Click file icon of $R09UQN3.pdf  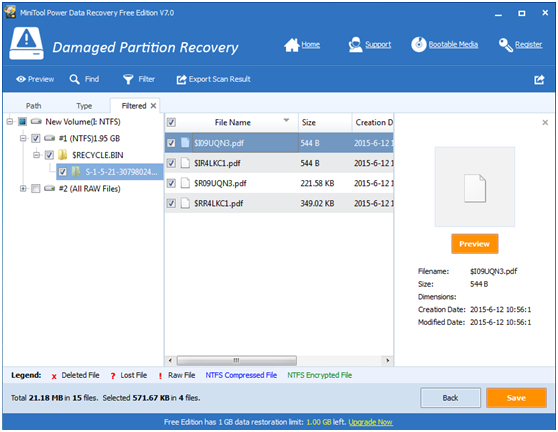pyautogui.click(x=185, y=183)
